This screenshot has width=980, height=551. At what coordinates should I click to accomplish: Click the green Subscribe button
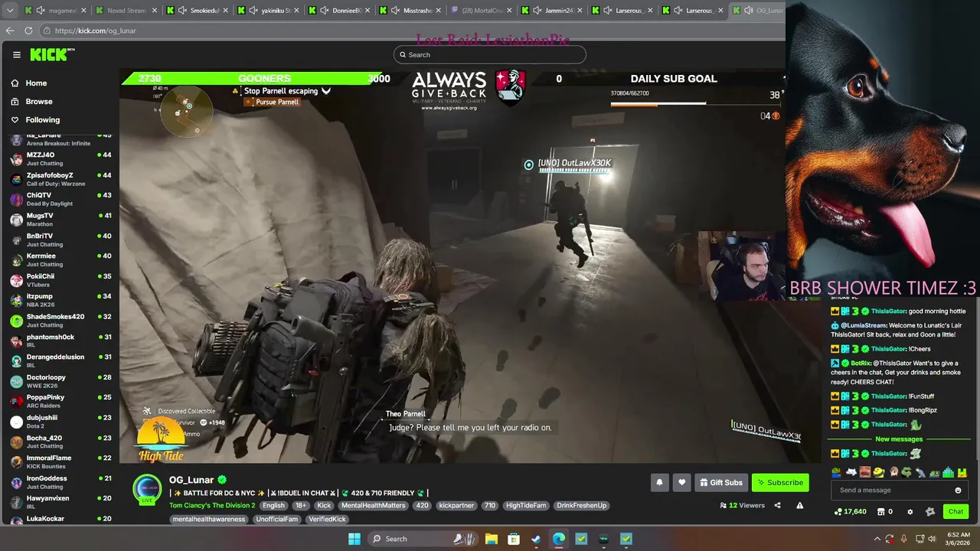[780, 482]
